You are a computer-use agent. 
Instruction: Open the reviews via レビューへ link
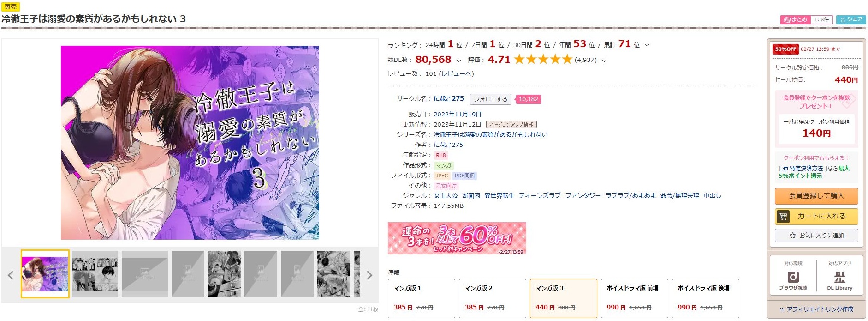pos(458,75)
